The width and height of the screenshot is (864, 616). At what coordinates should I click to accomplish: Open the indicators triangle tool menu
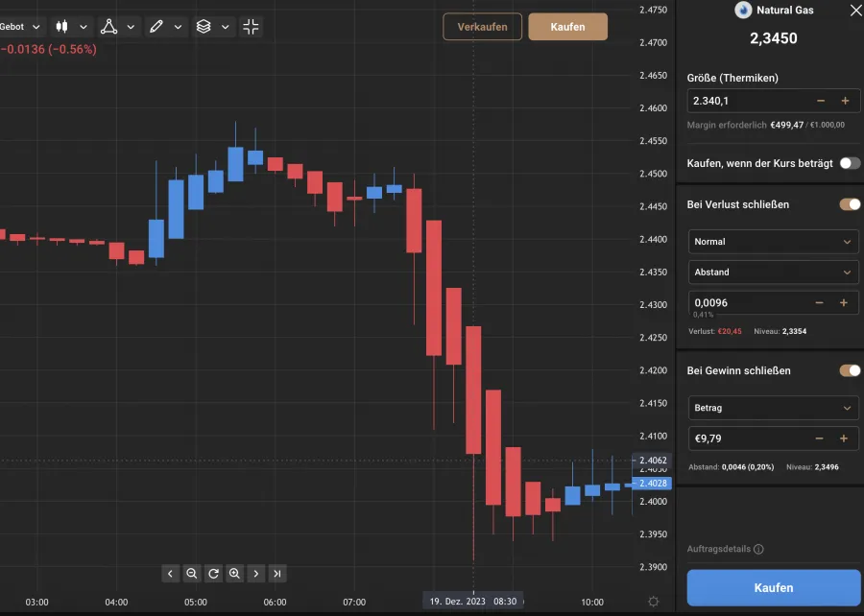(x=118, y=27)
